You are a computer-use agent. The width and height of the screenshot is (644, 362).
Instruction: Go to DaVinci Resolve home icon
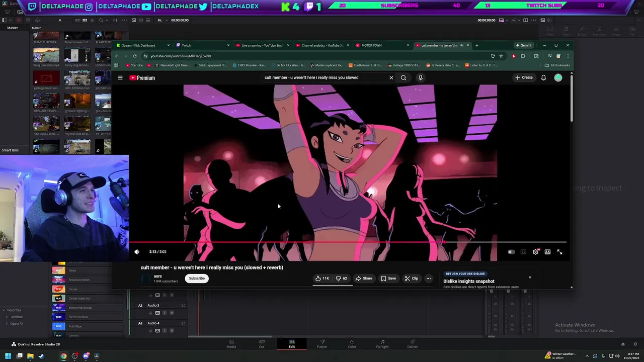pos(623,344)
